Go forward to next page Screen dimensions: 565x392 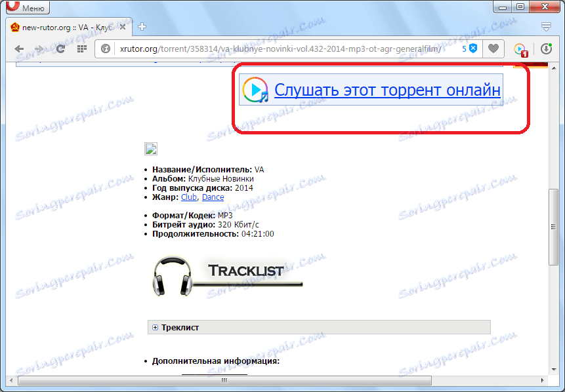tap(39, 49)
